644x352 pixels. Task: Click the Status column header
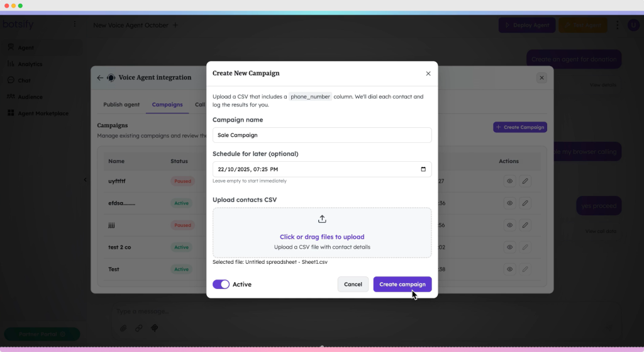(179, 161)
